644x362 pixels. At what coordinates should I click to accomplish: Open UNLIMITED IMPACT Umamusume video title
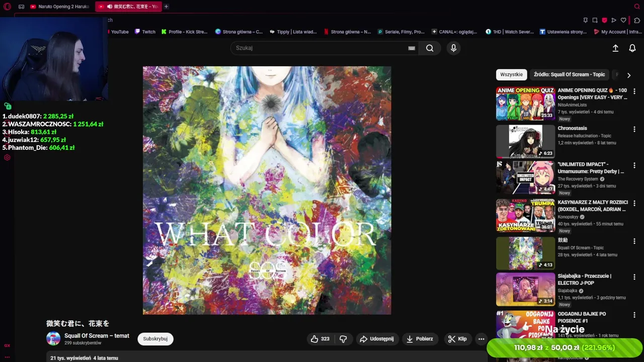pos(591,168)
